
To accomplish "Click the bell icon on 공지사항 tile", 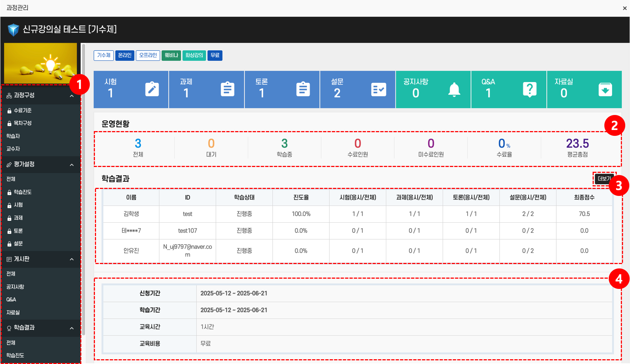I will (x=454, y=89).
